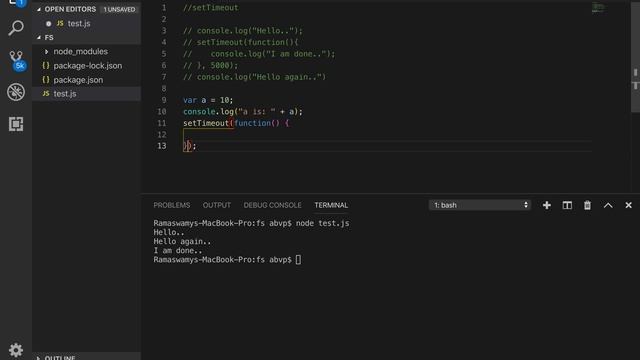Click empty line 12 in editor
The height and width of the screenshot is (360, 640).
pos(387,134)
